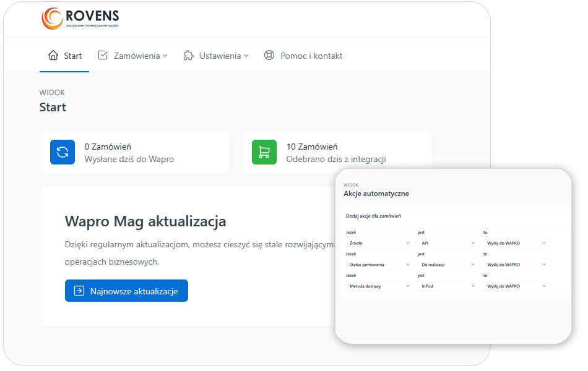Click Wysłane dziś do Wapro text
The image size is (588, 371).
[x=129, y=160]
